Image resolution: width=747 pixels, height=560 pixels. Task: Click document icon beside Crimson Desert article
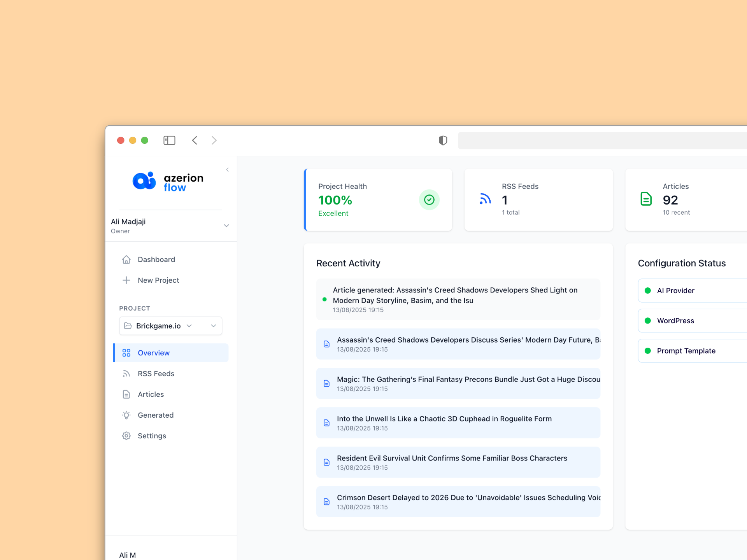click(x=327, y=502)
